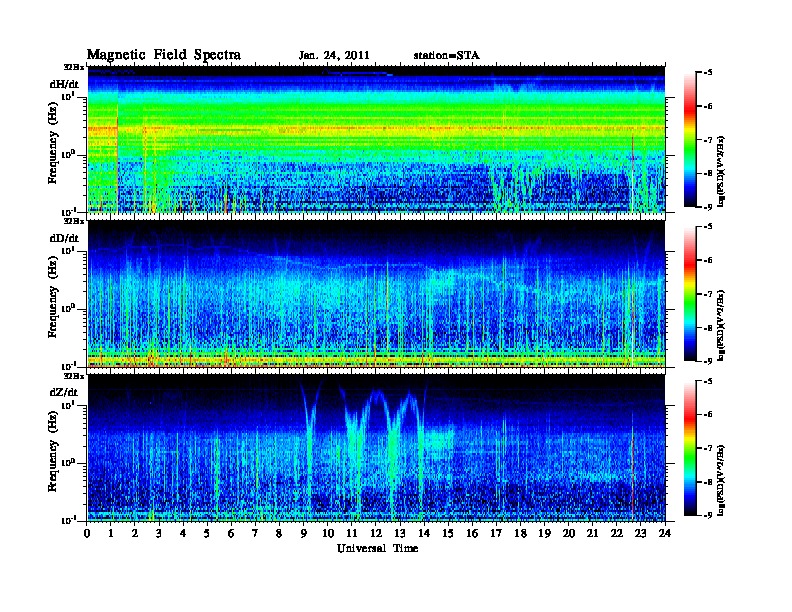Select the date text "Jan. 24, 2011"
Screen dimensions: 792x612
pos(334,55)
